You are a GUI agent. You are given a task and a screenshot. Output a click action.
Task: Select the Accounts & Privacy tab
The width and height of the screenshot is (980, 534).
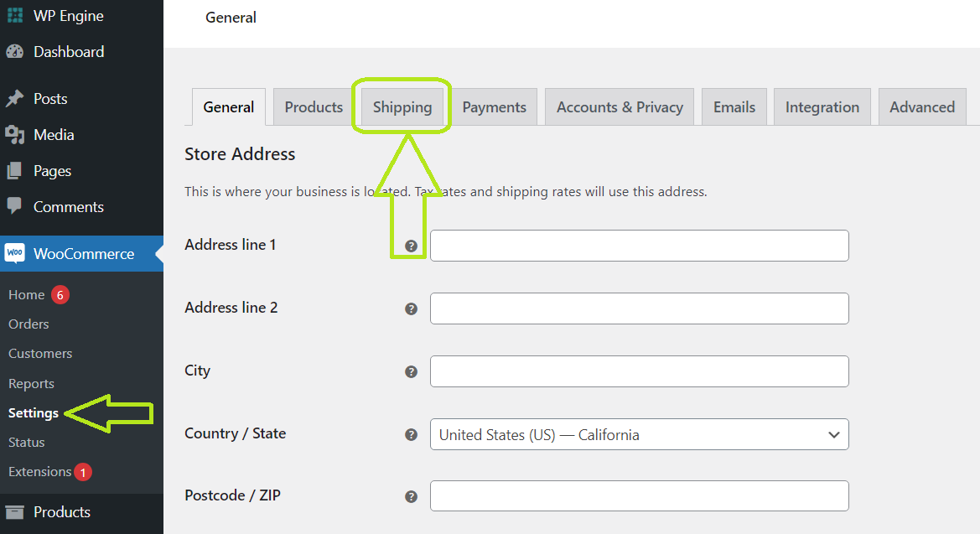(x=619, y=106)
